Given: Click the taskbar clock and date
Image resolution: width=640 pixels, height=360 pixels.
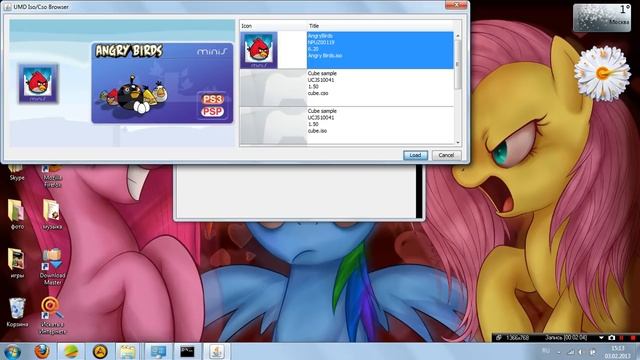Looking at the screenshot, I should [x=618, y=352].
